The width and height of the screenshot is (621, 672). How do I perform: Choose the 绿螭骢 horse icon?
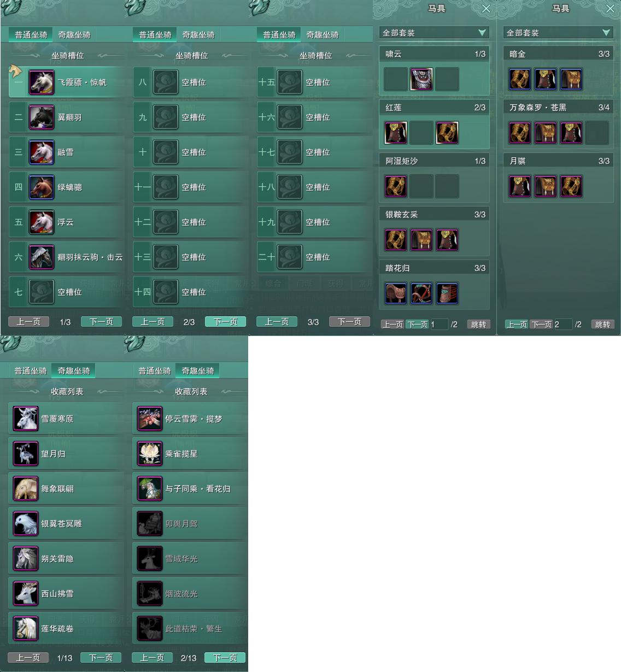[42, 187]
